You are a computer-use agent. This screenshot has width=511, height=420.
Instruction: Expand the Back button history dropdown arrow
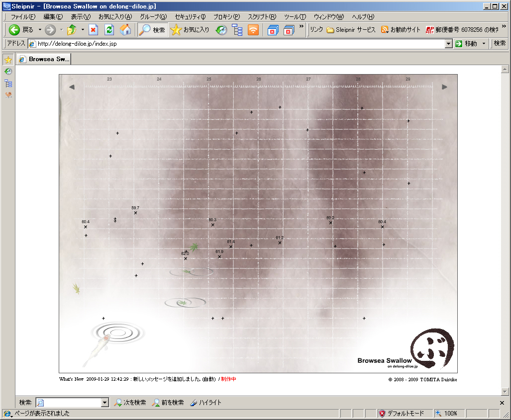click(40, 30)
